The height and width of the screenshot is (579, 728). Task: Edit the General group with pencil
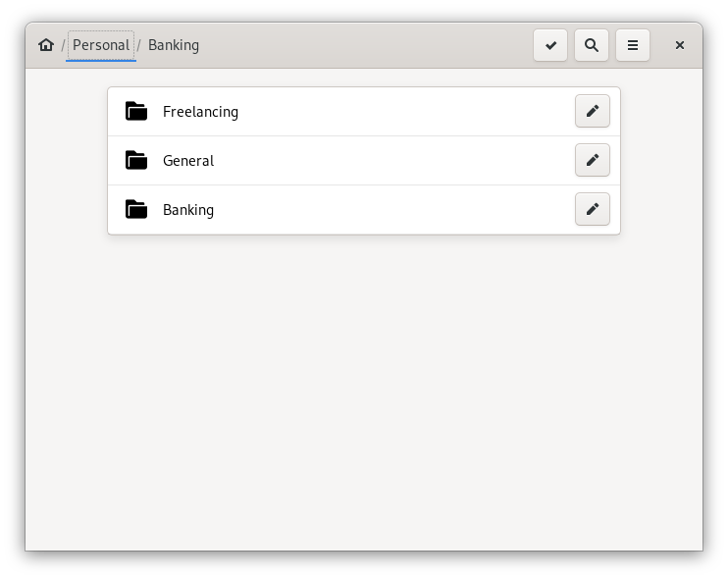(x=593, y=160)
